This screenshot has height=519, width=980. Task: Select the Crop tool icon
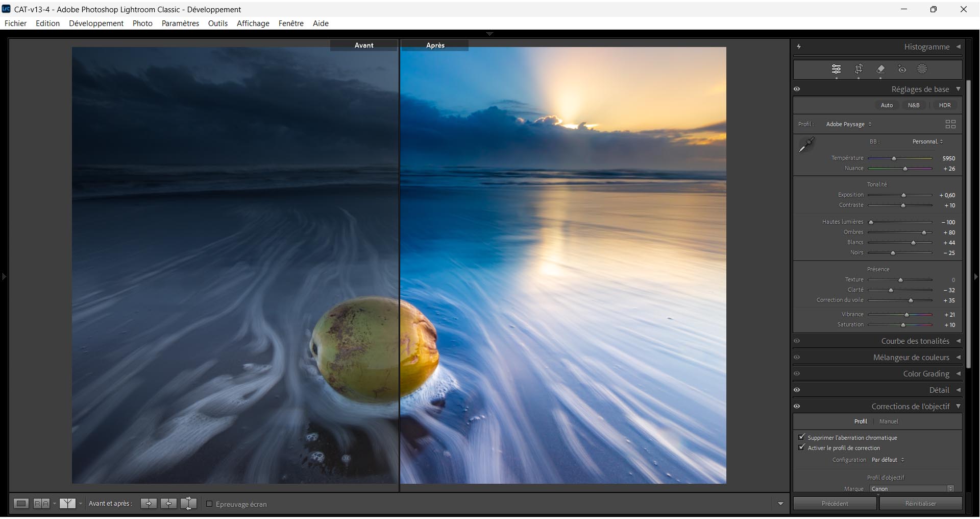click(x=859, y=69)
